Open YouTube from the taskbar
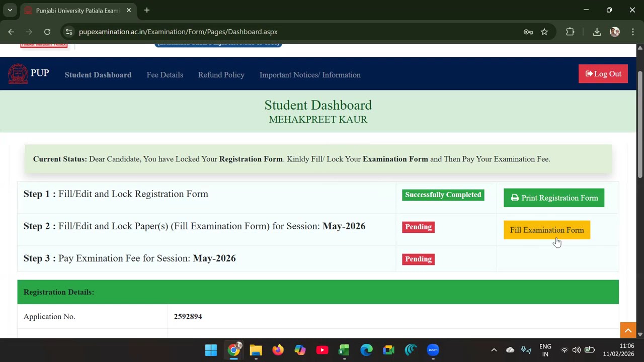The height and width of the screenshot is (362, 644). point(322,350)
